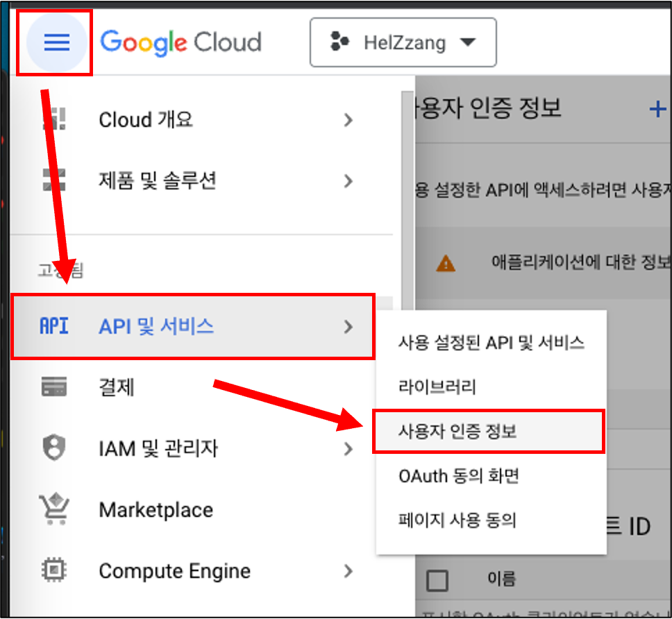
Task: Click the 사용자 인증 정보 page title
Action: point(489,108)
